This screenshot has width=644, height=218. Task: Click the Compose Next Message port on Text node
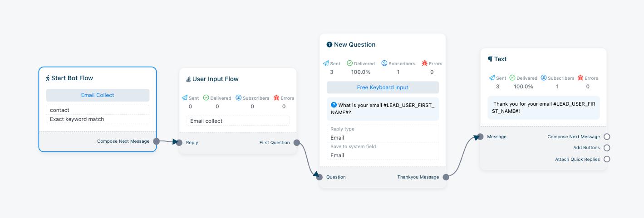click(607, 136)
